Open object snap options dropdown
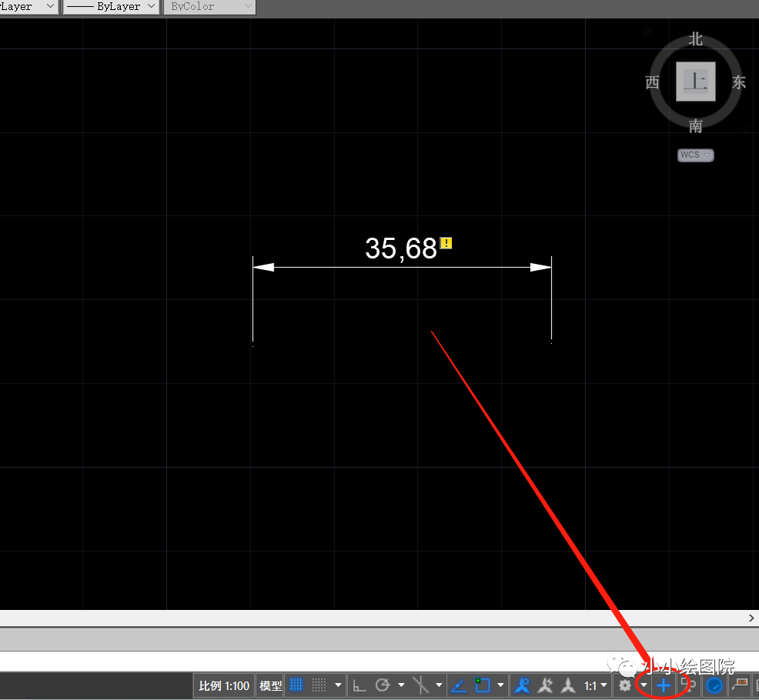 [x=500, y=685]
